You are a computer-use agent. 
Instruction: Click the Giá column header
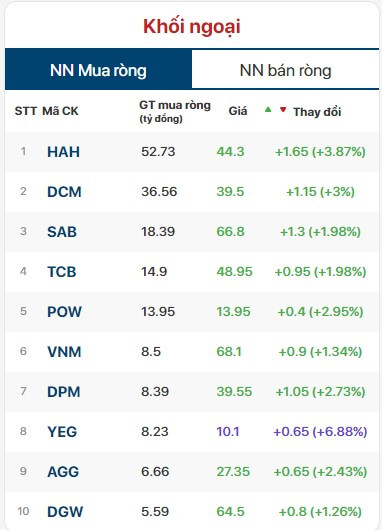pyautogui.click(x=238, y=111)
